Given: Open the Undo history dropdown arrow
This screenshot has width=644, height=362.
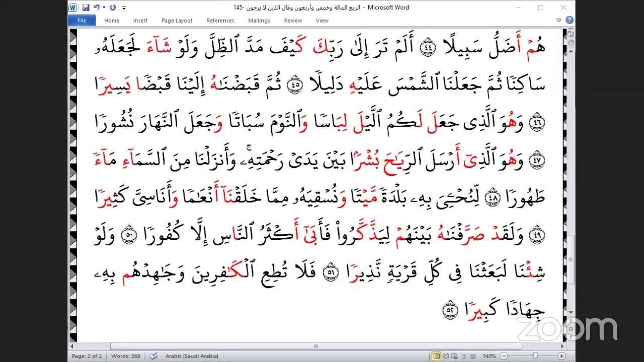Looking at the screenshot, I should pos(104,8).
